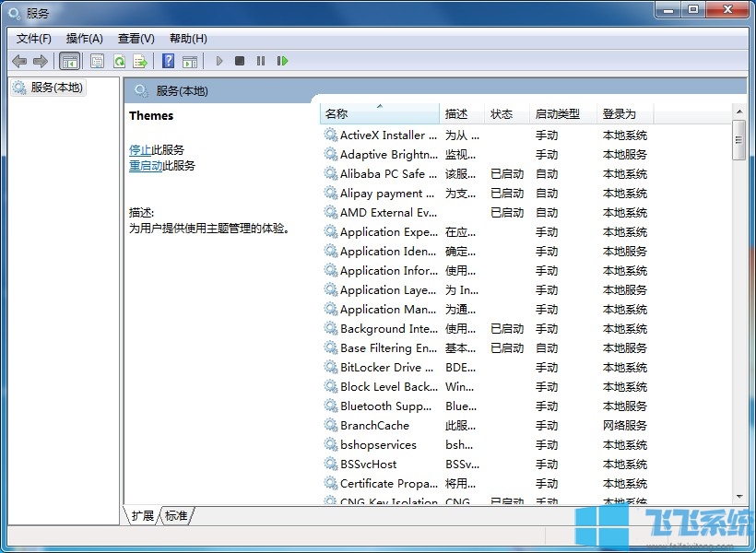Refresh the services list via toolbar icon
The width and height of the screenshot is (756, 553).
[x=119, y=60]
